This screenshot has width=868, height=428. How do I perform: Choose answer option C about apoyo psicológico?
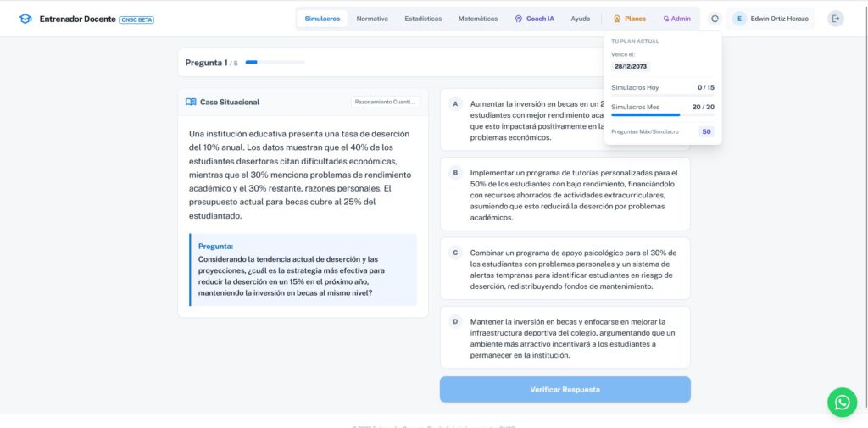coord(565,269)
